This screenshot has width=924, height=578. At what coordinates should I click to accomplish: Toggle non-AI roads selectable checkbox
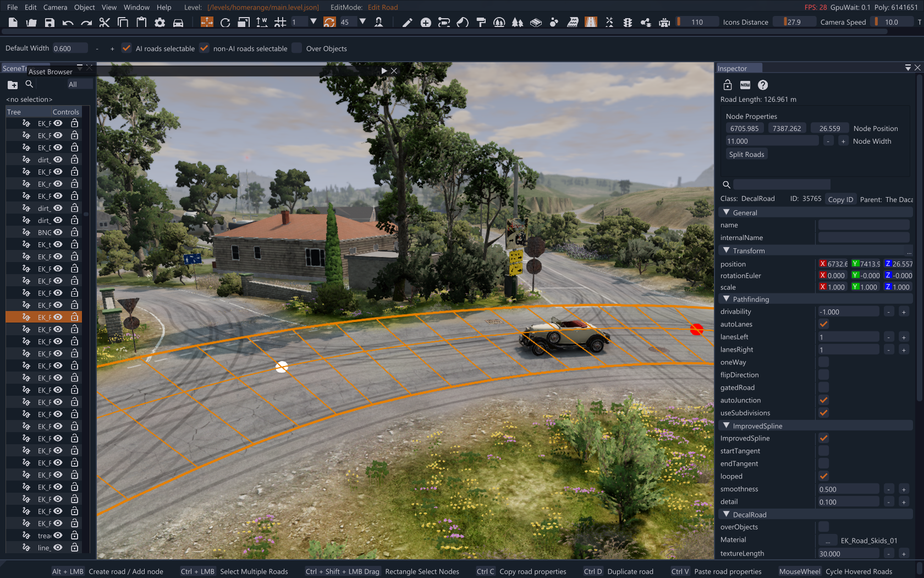point(204,48)
